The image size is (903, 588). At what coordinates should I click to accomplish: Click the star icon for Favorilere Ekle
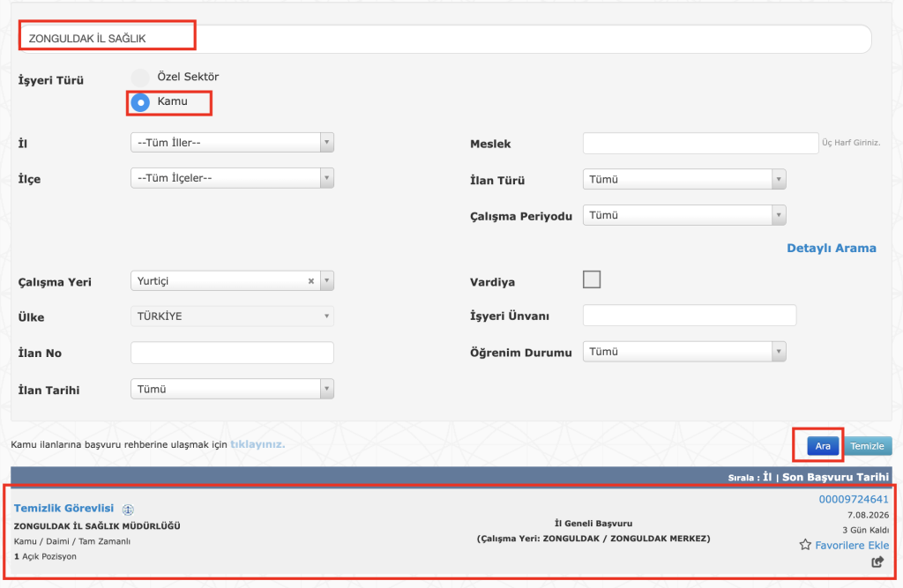[x=805, y=545]
